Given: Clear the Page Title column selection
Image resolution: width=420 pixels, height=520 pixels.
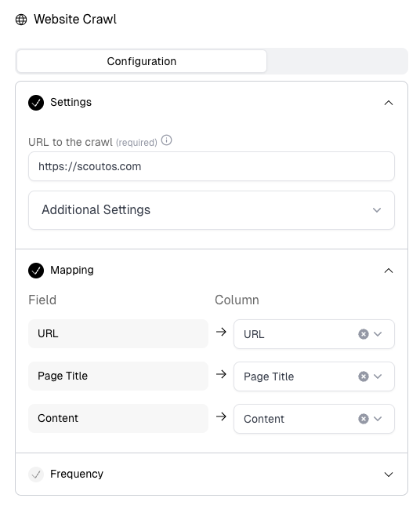Looking at the screenshot, I should coord(364,376).
